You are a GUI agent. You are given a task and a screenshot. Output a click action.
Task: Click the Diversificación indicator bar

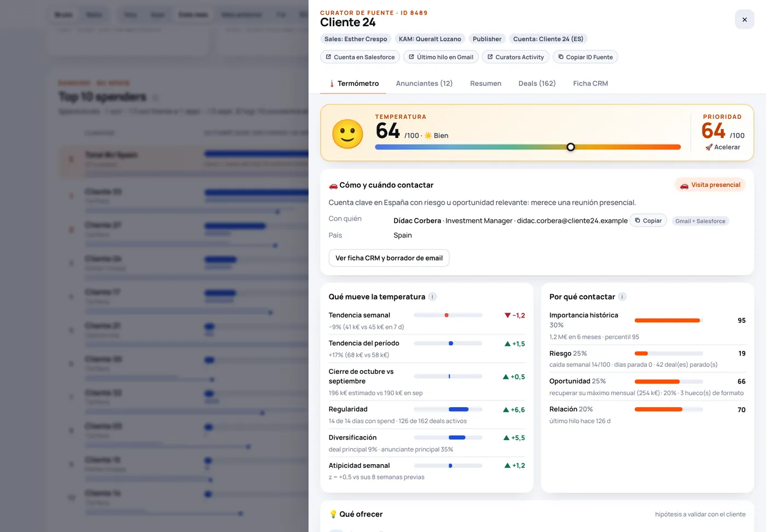pyautogui.click(x=448, y=437)
